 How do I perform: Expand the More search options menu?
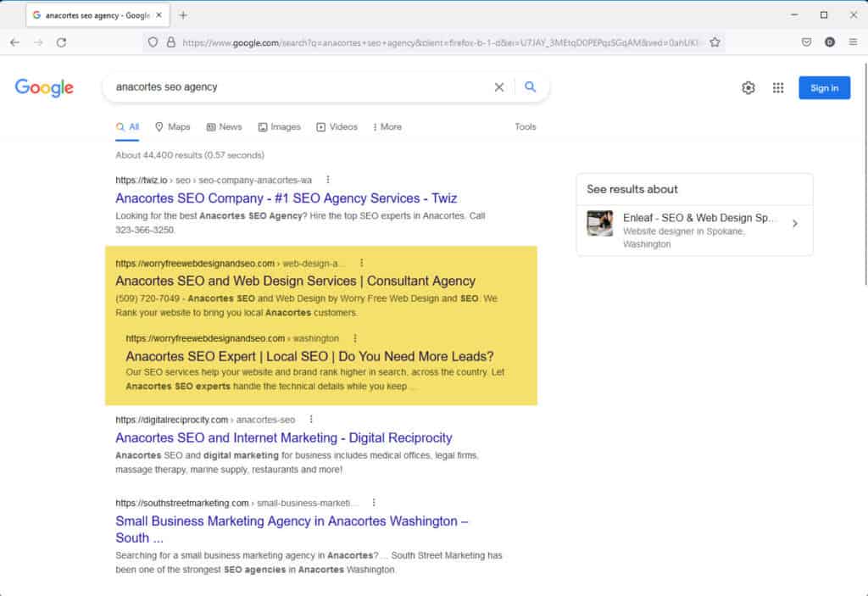pos(387,127)
